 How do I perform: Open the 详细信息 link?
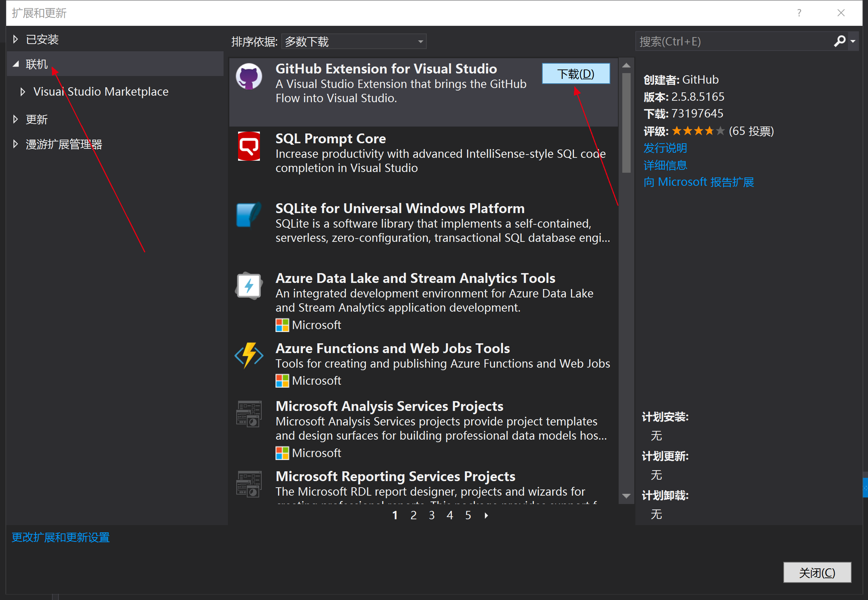(665, 165)
